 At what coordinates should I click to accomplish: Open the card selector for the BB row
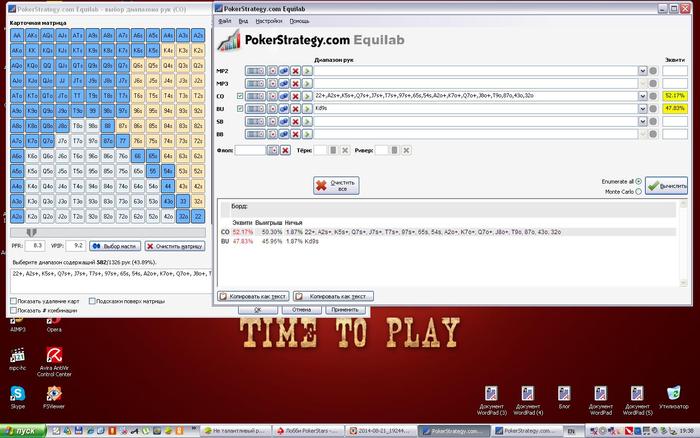272,134
